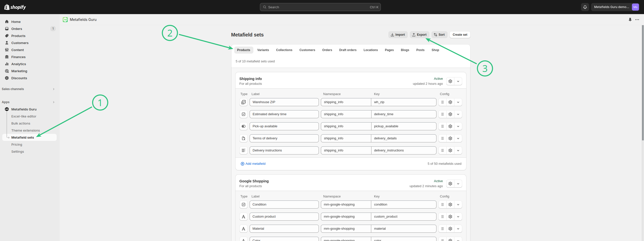Click the Export button
Screen dimensions: 644x241
point(419,35)
